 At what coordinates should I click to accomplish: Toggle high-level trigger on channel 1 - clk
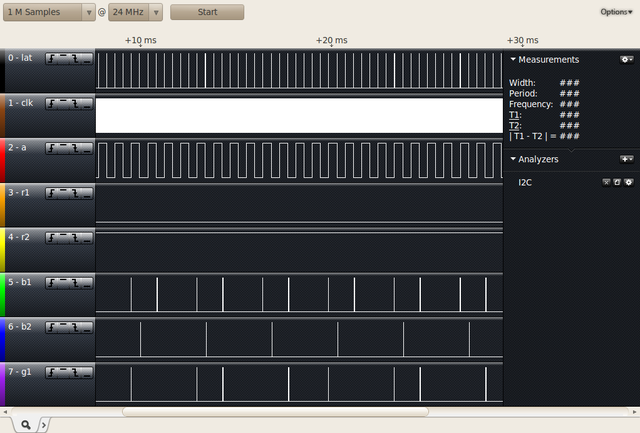63,104
